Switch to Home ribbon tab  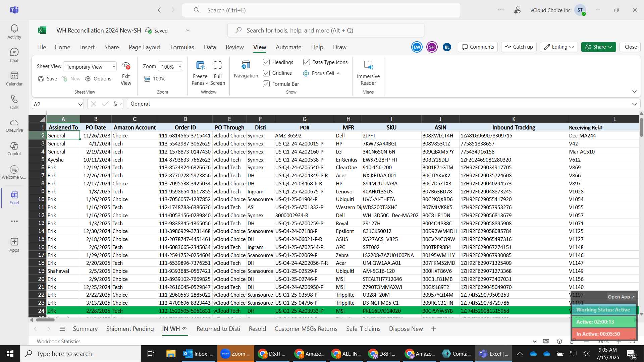(x=62, y=47)
